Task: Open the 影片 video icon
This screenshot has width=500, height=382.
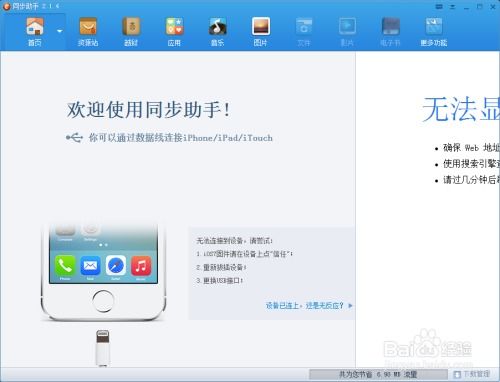Action: click(x=347, y=32)
